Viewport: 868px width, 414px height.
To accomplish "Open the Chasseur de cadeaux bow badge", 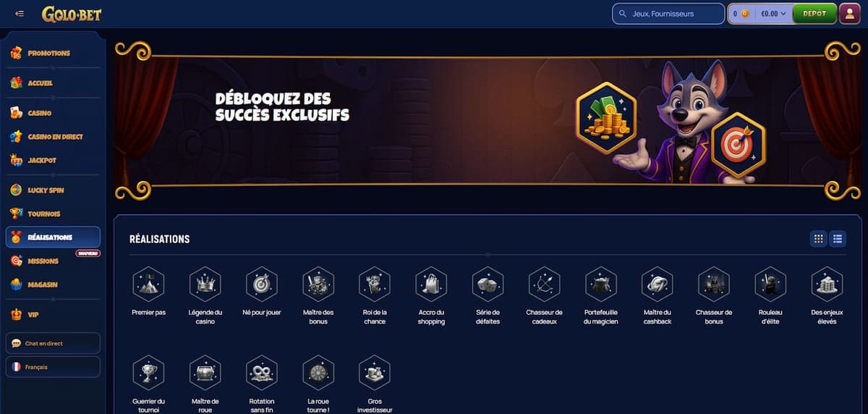I will point(544,284).
